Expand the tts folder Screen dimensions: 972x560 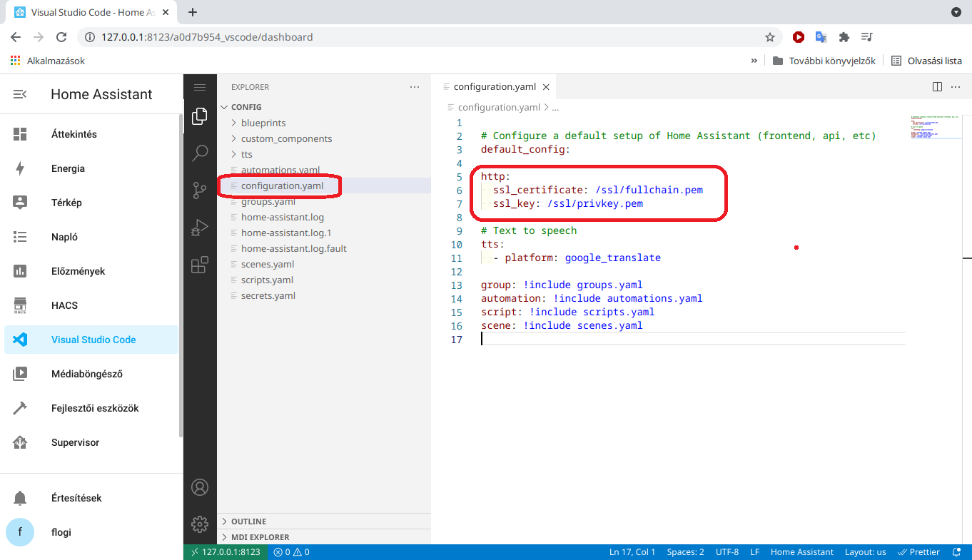pos(324,154)
